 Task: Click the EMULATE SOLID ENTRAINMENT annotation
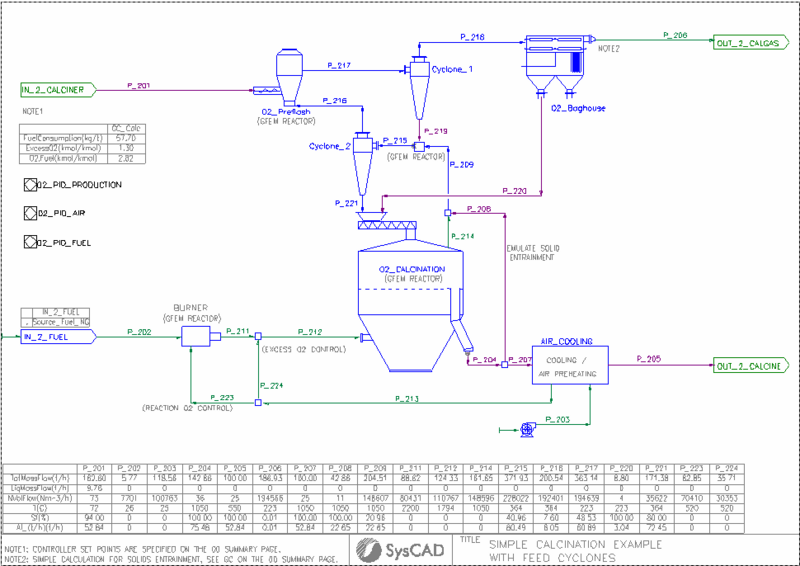533,253
